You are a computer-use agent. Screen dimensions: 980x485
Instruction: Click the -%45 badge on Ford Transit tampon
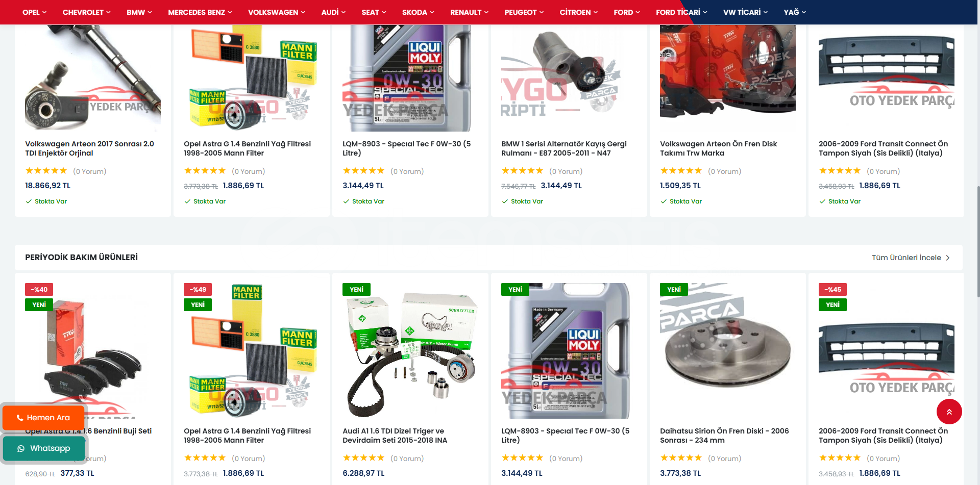tap(832, 289)
